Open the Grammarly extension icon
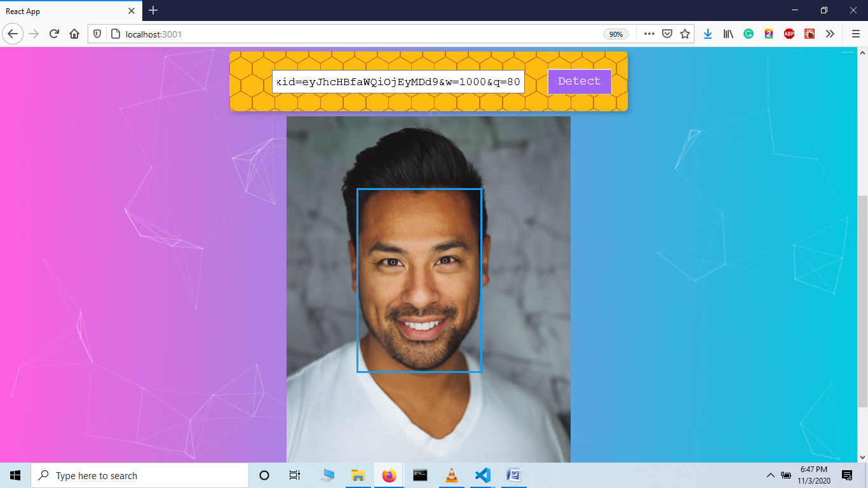 [x=749, y=34]
